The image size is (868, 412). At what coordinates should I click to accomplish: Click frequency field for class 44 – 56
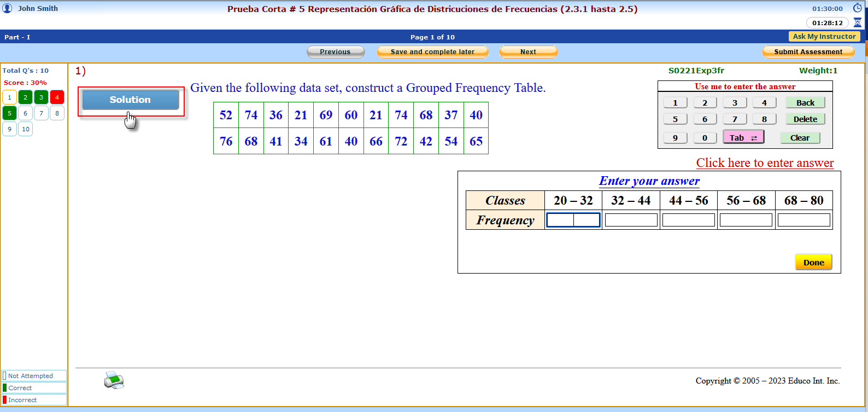pyautogui.click(x=688, y=220)
